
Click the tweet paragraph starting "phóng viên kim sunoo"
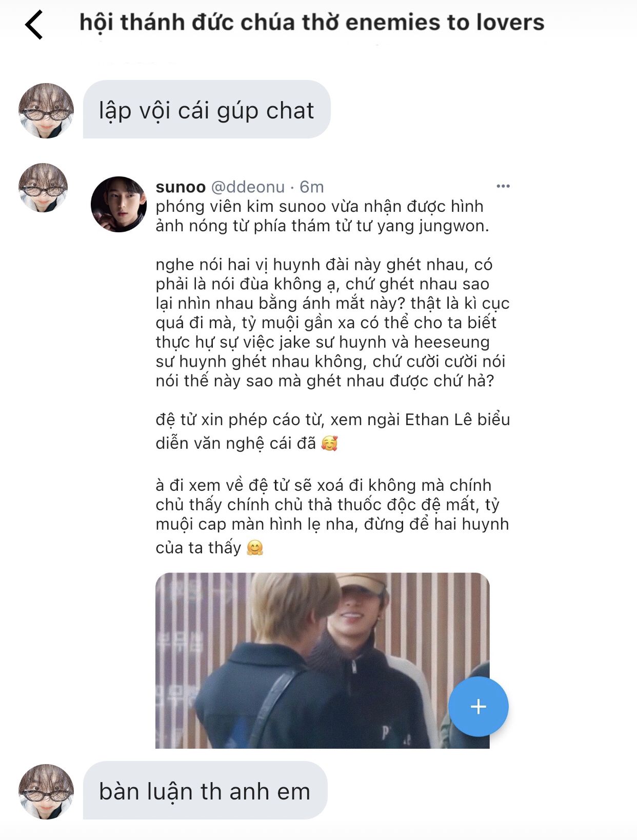(323, 216)
